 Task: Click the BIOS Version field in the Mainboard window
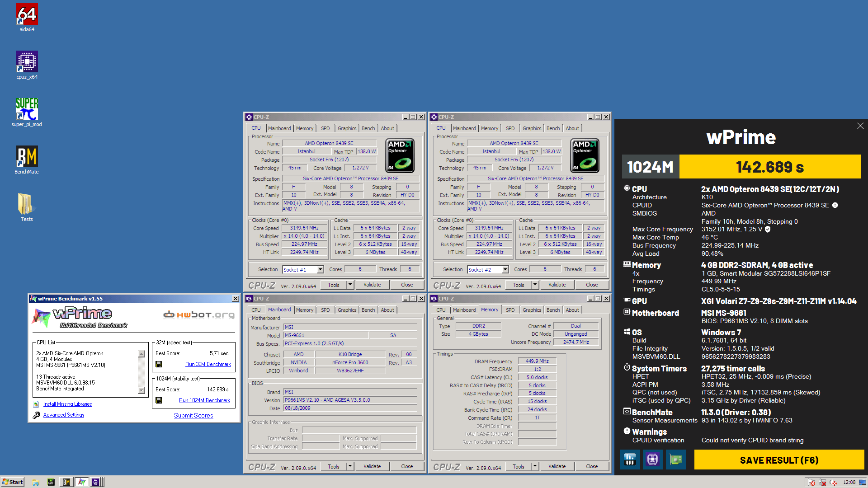[350, 400]
